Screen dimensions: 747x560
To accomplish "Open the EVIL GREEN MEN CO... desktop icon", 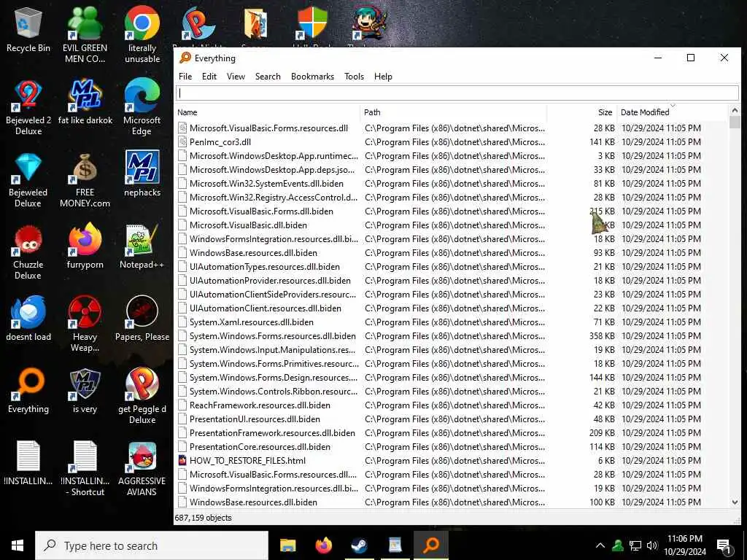I will tap(85, 34).
